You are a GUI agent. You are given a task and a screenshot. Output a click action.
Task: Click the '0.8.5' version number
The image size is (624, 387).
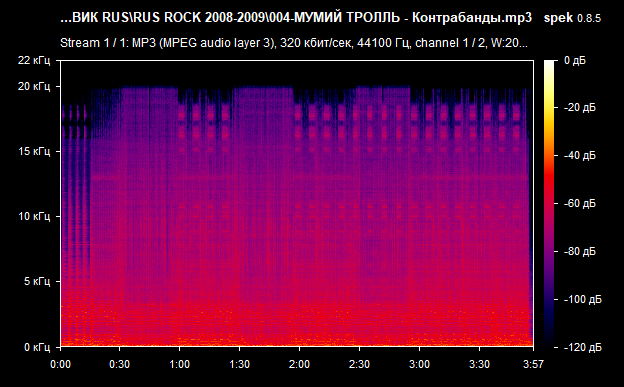[x=589, y=18]
